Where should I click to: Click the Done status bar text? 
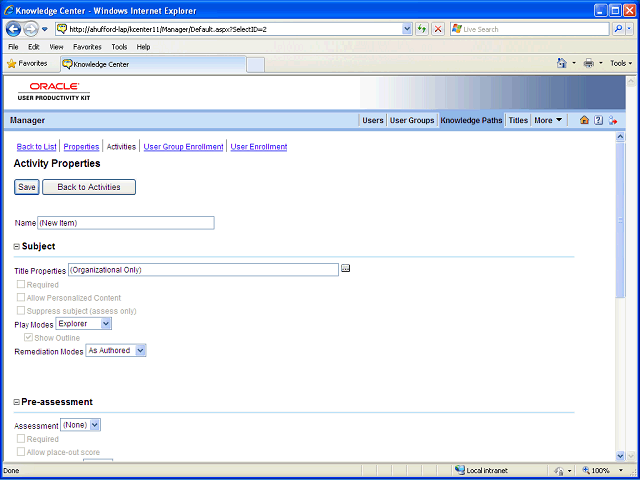tap(11, 471)
